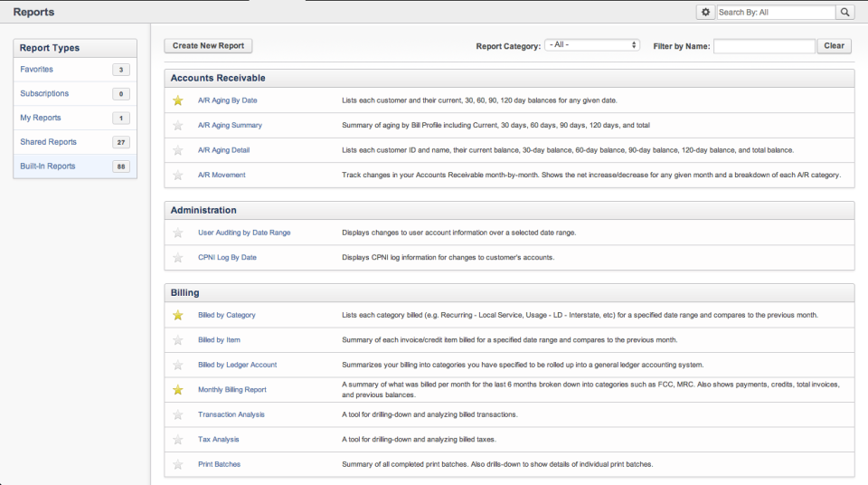Viewport: 868px width, 485px height.
Task: Click the search magnifier icon
Action: click(x=844, y=13)
